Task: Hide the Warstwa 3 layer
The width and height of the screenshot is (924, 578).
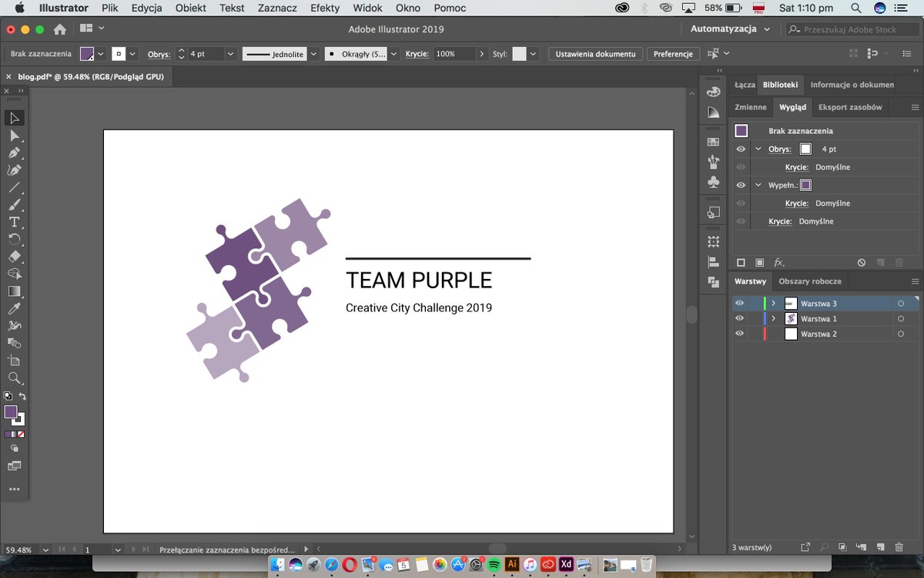Action: [740, 304]
